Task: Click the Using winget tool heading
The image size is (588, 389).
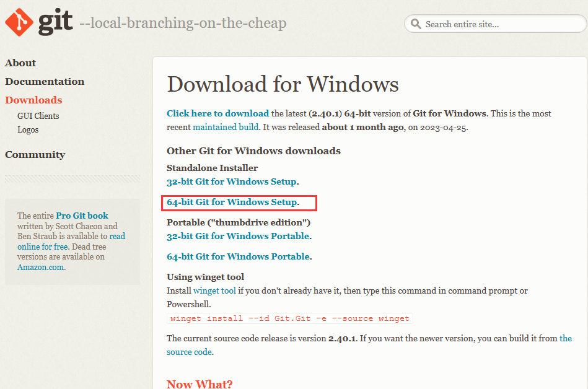Action: (x=206, y=278)
